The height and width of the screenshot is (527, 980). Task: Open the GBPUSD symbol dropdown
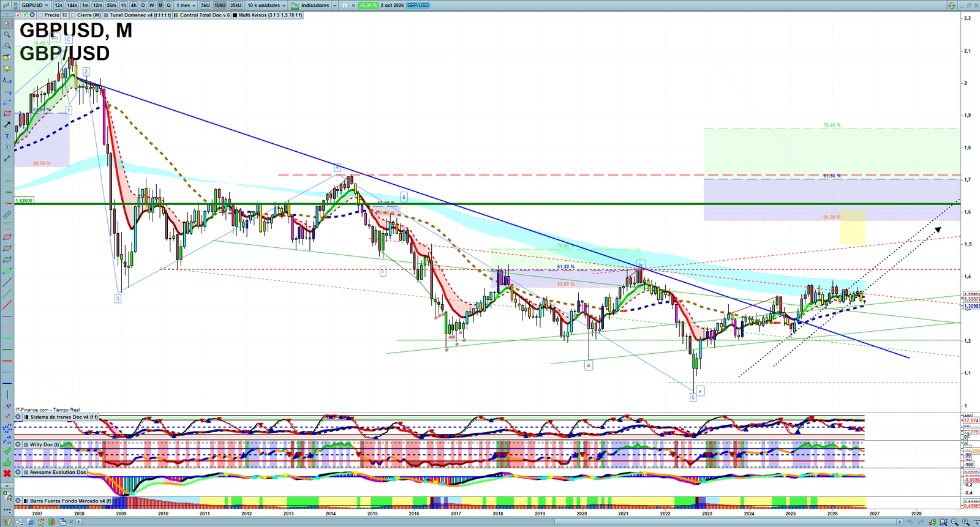[x=35, y=6]
